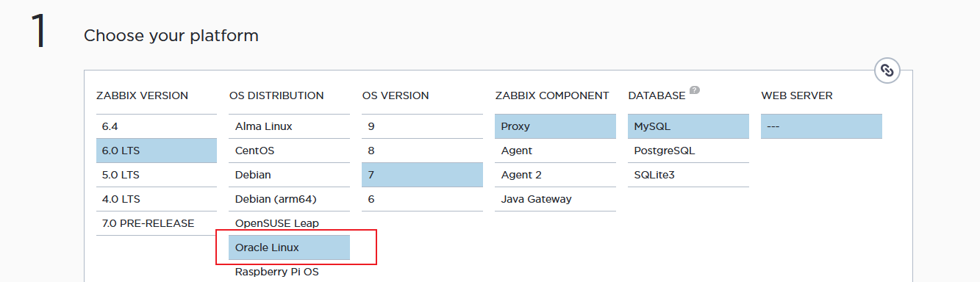The width and height of the screenshot is (980, 282).
Task: Pick OS version 8
Action: [x=423, y=151]
